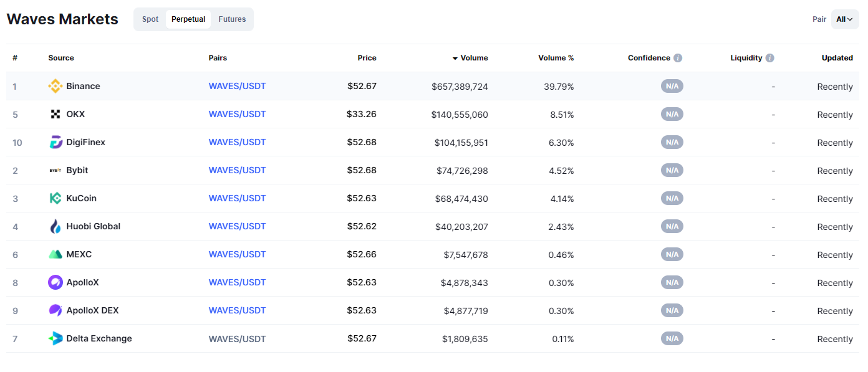Open MEXC WAVES/USDT pair link
The image size is (868, 372).
[x=237, y=254]
